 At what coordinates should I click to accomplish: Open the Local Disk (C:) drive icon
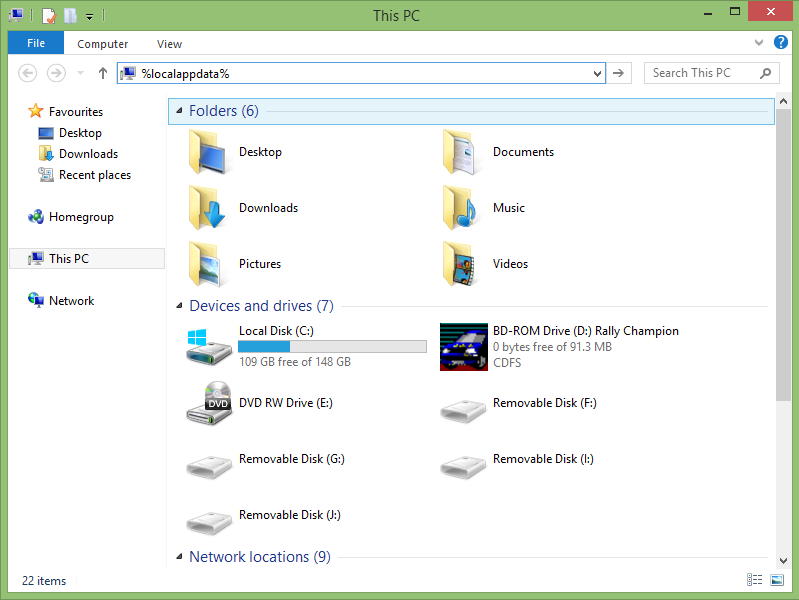[209, 348]
